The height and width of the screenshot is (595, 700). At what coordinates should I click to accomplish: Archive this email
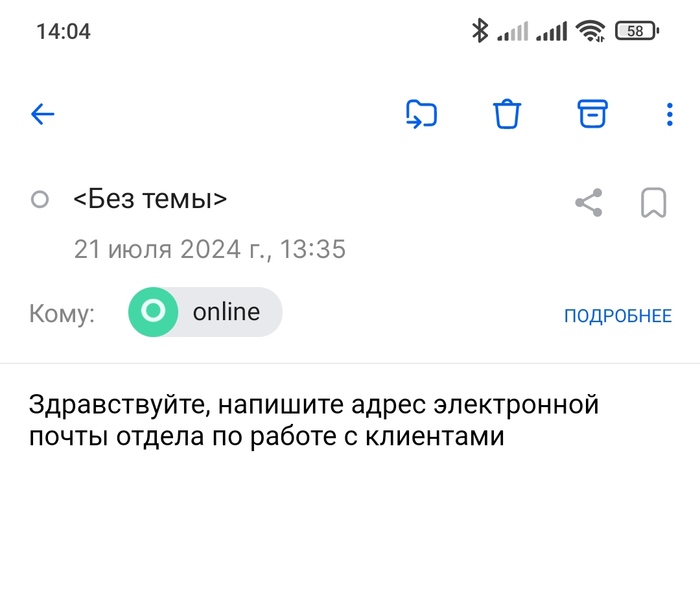click(x=593, y=114)
